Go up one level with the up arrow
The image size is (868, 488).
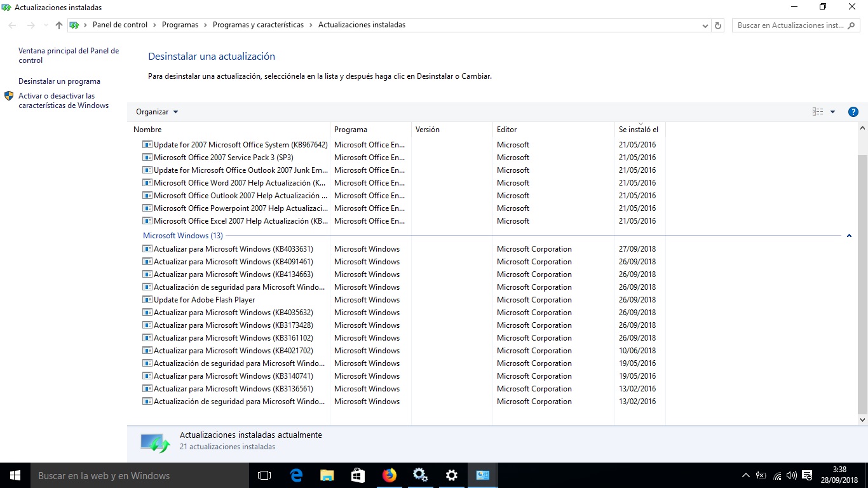59,25
